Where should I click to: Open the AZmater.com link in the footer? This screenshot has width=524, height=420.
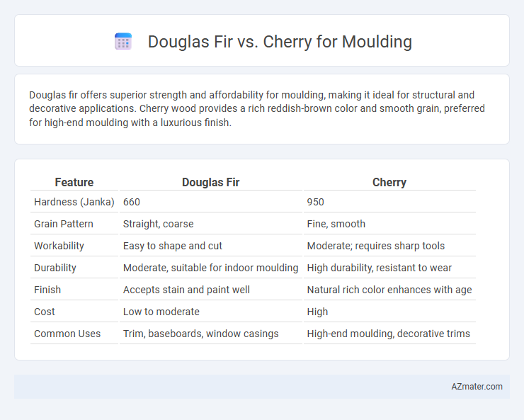point(477,386)
